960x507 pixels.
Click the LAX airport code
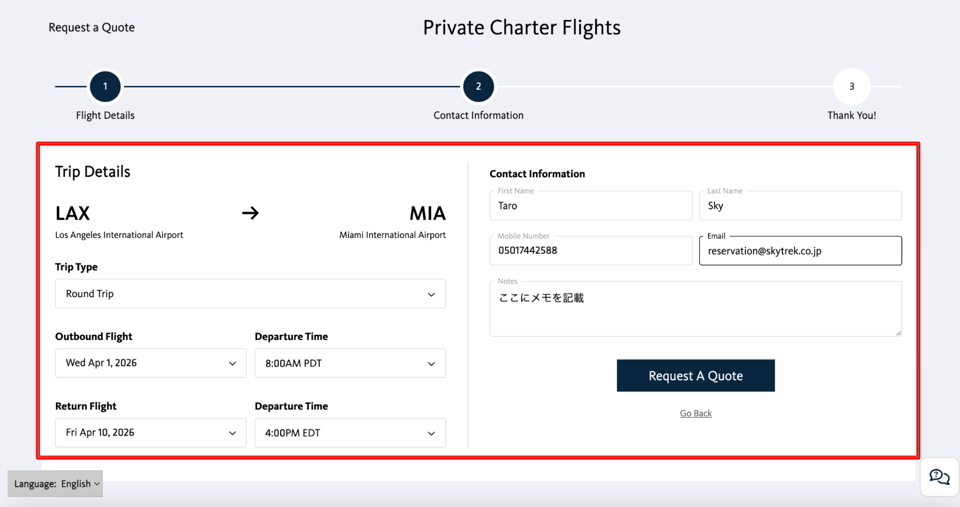(73, 213)
